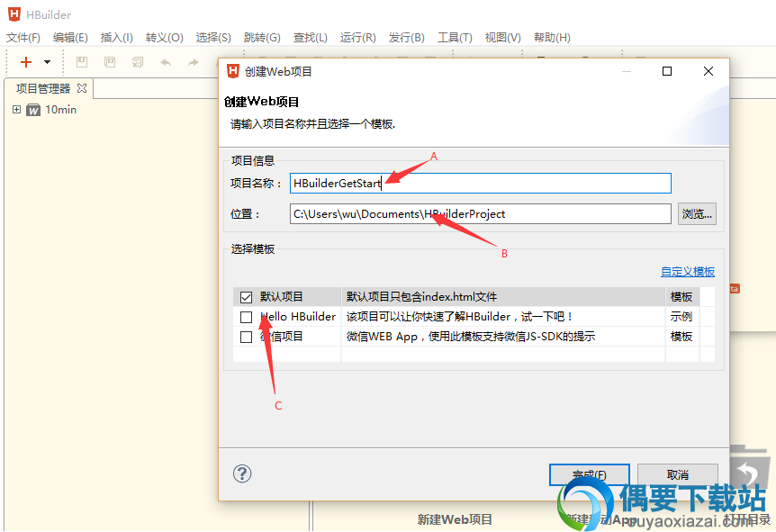Click description 默认项目只包含index.html文件
This screenshot has height=532, width=776.
421,296
